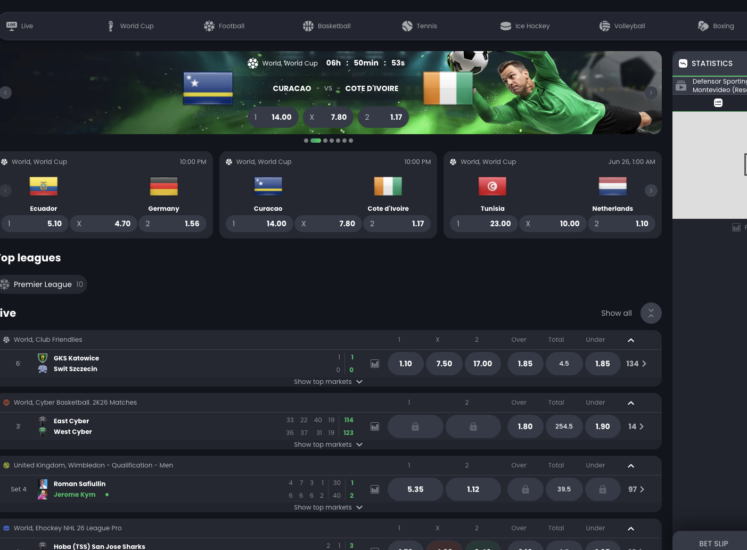Image resolution: width=747 pixels, height=550 pixels.
Task: Select Under 1.85 in Katowice match
Action: coord(602,364)
